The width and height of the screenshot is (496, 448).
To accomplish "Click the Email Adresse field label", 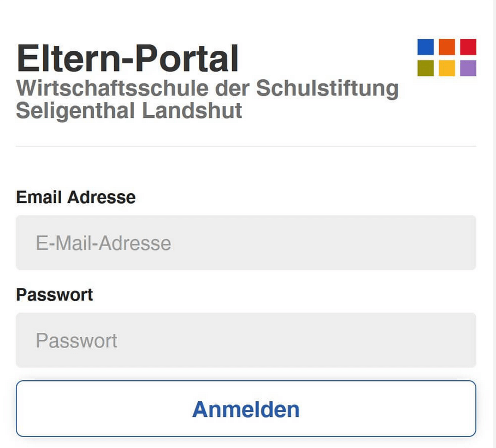I will tap(76, 197).
